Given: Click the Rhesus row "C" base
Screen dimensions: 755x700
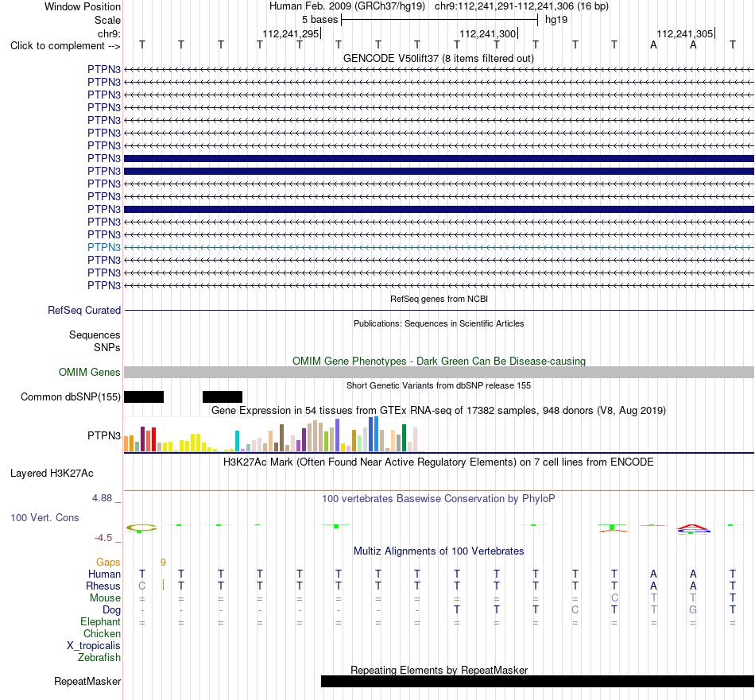Looking at the screenshot, I should (x=142, y=586).
